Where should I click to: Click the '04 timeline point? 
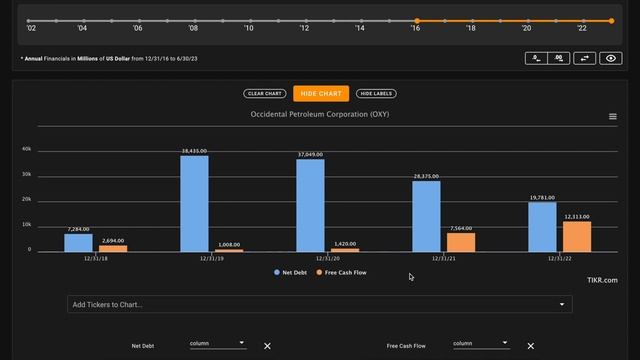84,21
